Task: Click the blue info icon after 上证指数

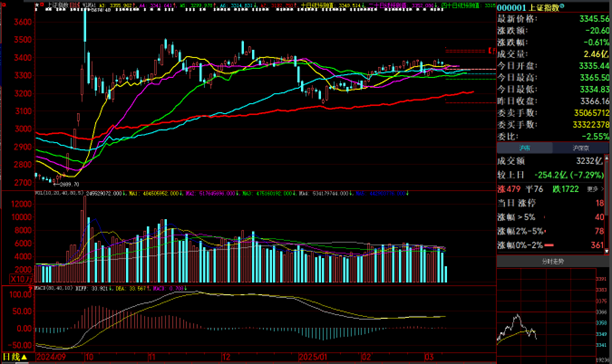Action: point(562,6)
